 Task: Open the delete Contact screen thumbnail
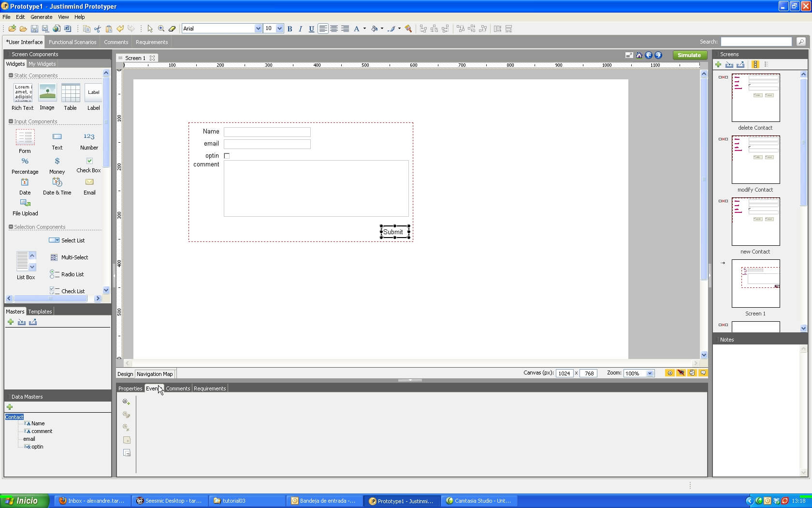(755, 98)
